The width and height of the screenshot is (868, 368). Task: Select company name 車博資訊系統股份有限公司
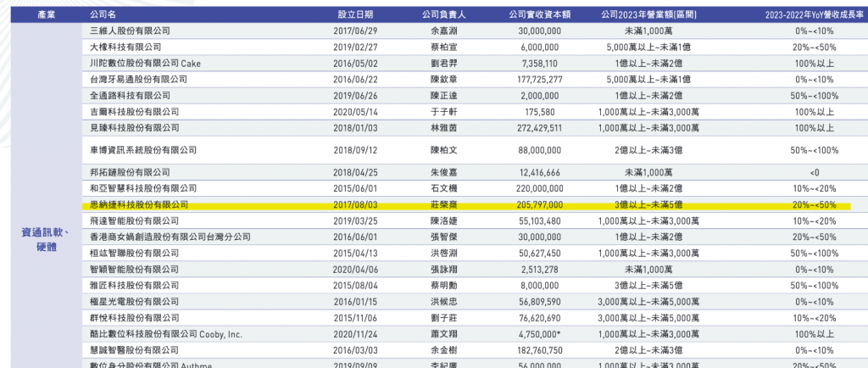click(142, 150)
